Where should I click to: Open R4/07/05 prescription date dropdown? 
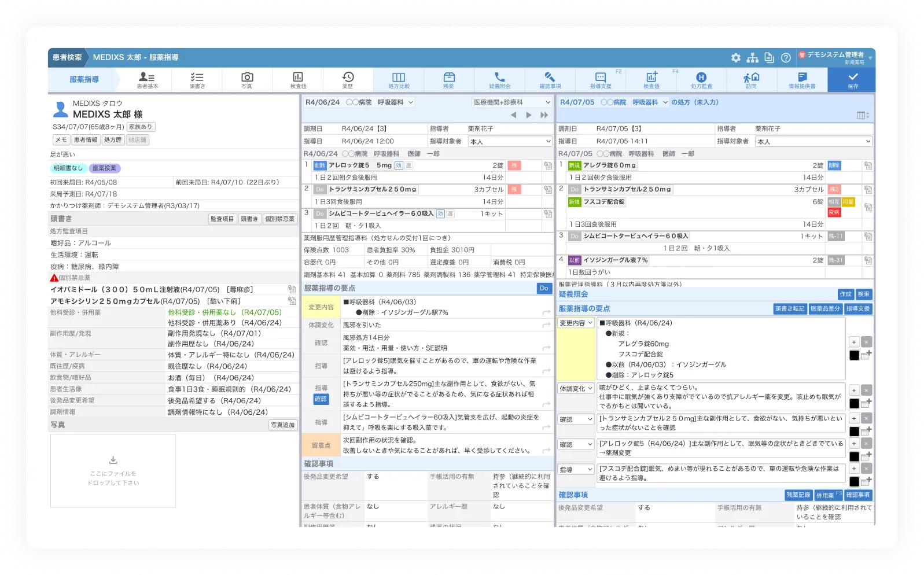pos(614,102)
